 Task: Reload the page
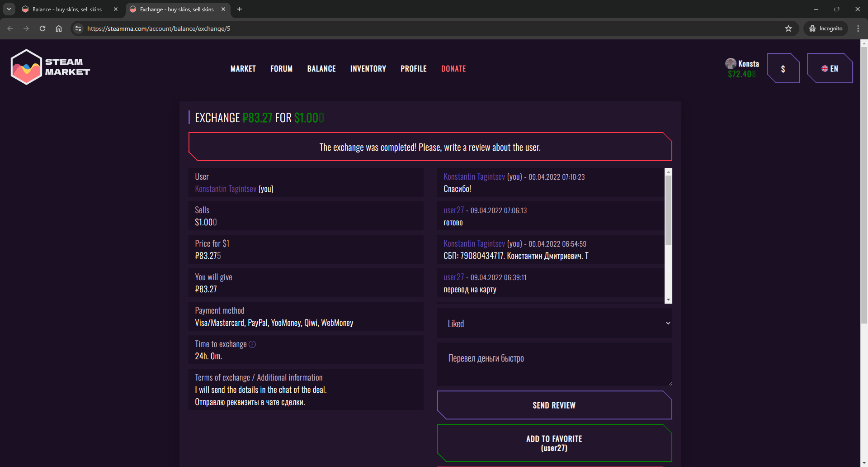42,29
